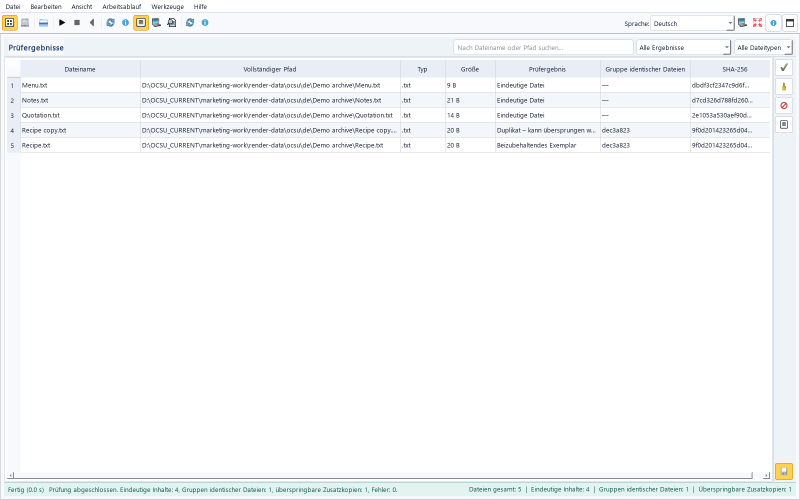Open the Alle Dateitypen filter dropdown
Screen dimensions: 800x500
click(763, 47)
